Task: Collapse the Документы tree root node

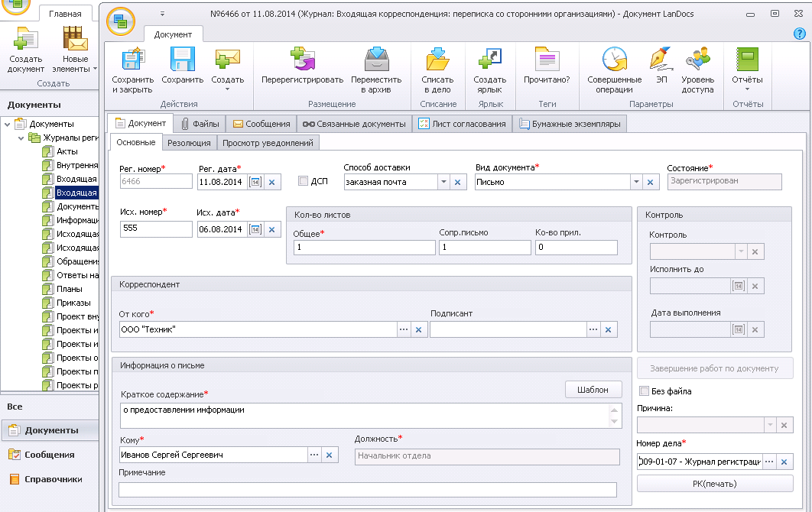Action: pyautogui.click(x=8, y=124)
